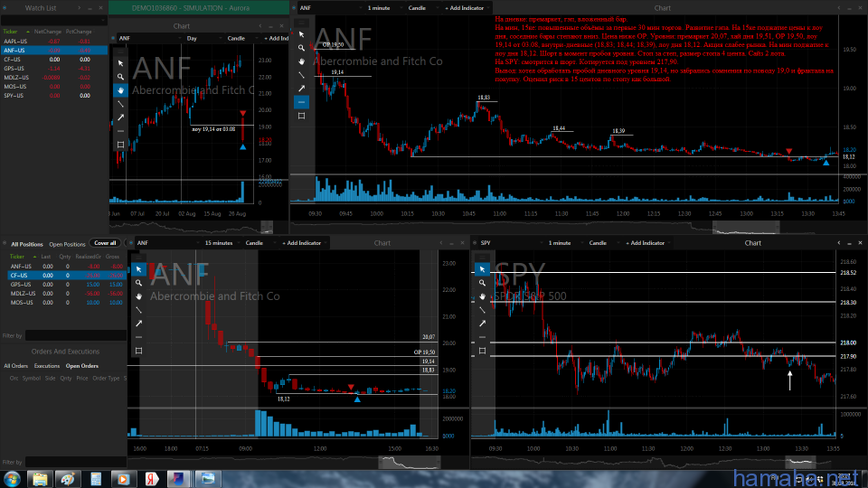
Task: Select the rectangle tool in SPY chart
Action: [482, 351]
